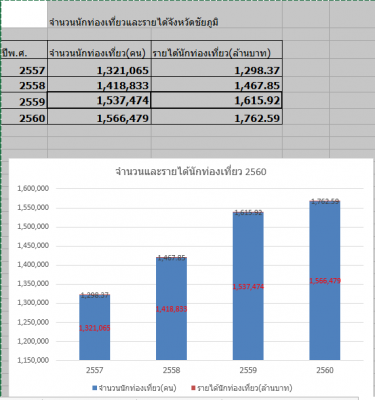The height and width of the screenshot is (400, 375).
Task: Select header cell รายได้นักท่องเที่ยว(ล้านบาท)
Action: pos(217,50)
